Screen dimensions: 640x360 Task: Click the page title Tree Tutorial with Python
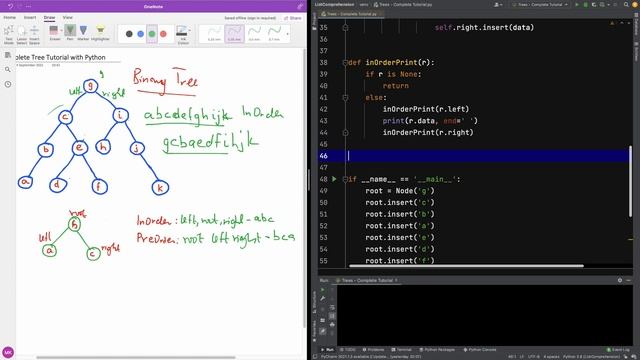[x=60, y=58]
